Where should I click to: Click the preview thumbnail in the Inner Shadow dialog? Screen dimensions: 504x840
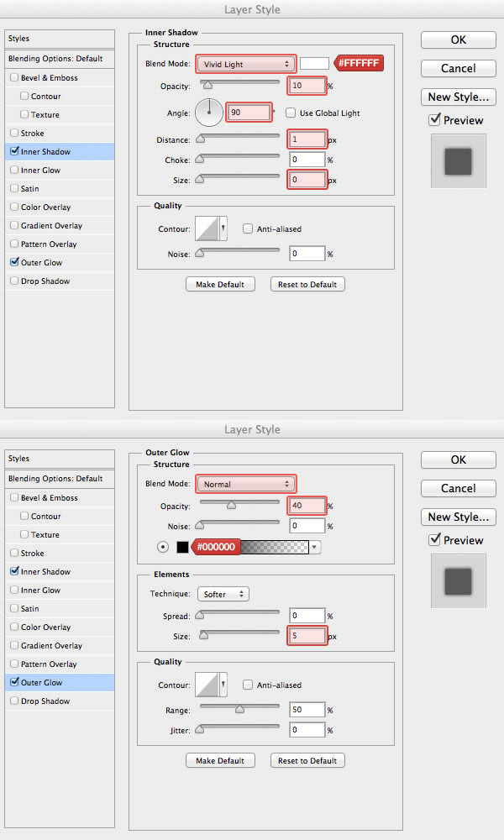(458, 160)
